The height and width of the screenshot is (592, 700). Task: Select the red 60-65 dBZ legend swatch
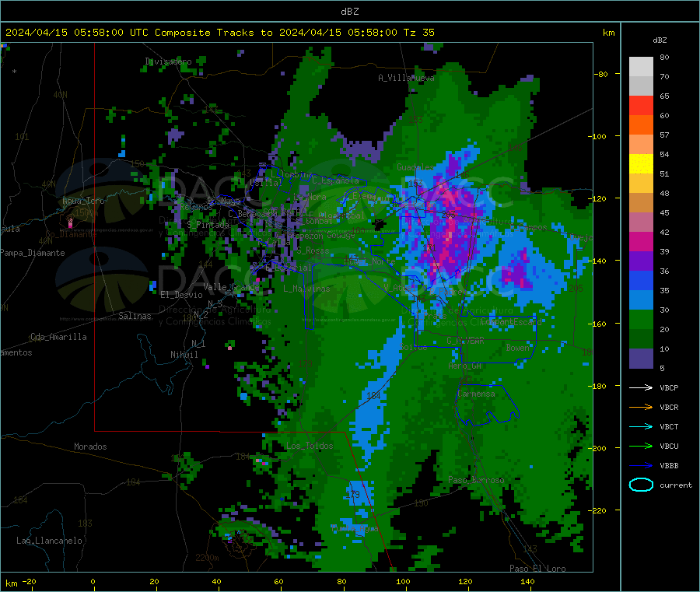[x=641, y=105]
